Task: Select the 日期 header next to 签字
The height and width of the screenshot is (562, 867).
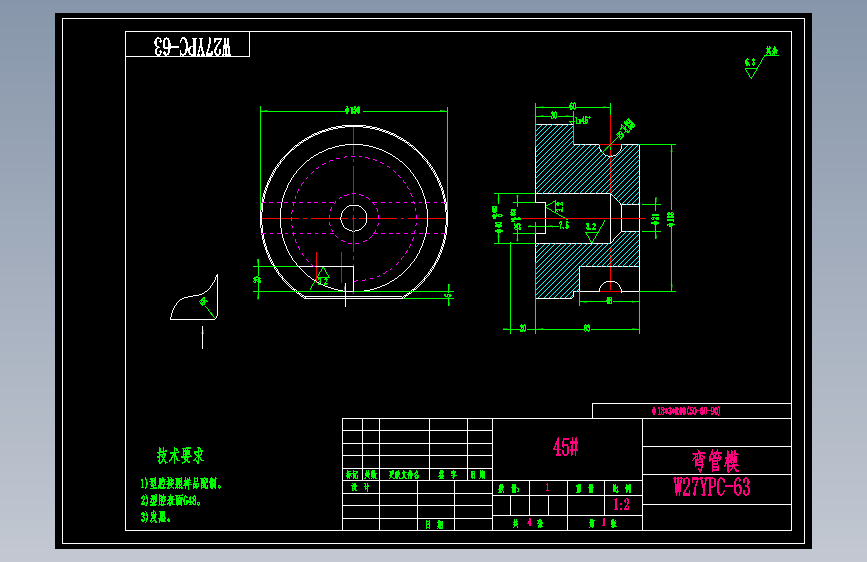Action: 479,475
